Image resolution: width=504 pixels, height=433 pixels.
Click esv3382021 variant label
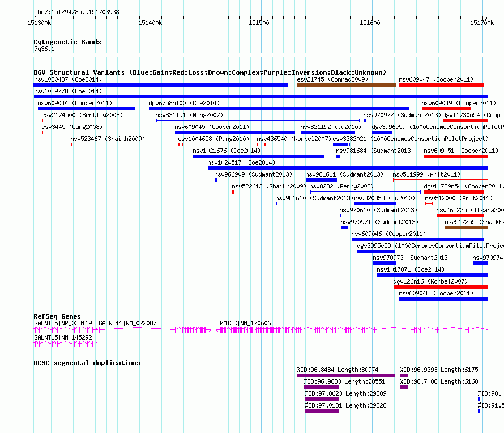[x=411, y=139]
